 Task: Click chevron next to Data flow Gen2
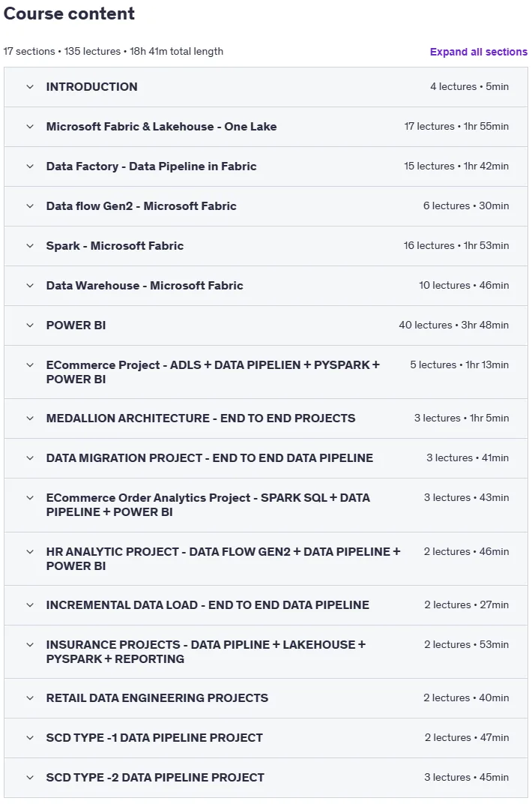click(x=30, y=206)
